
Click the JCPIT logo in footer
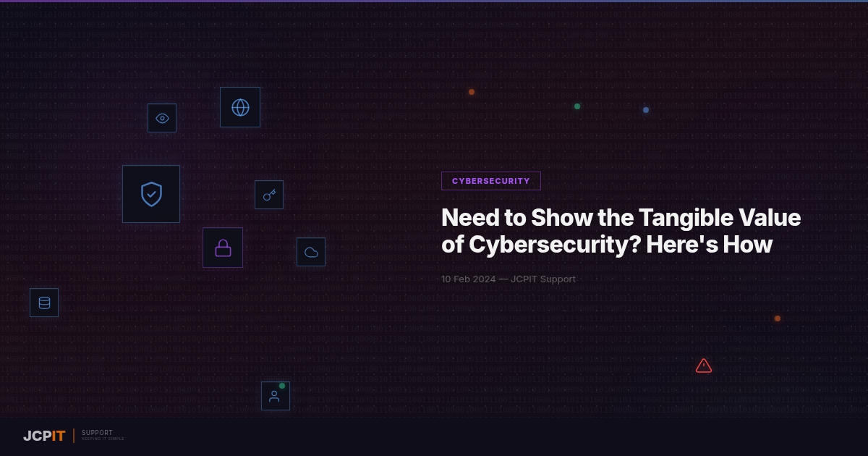(44, 436)
